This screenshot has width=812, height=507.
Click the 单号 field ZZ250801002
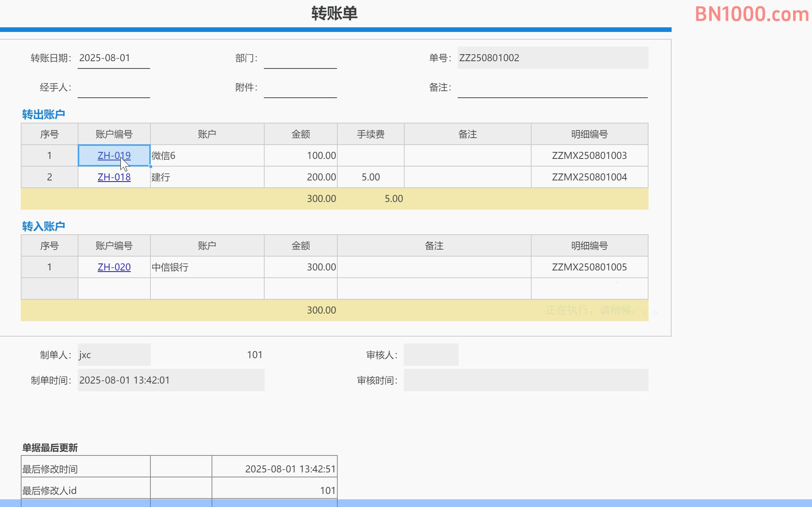[x=553, y=58]
